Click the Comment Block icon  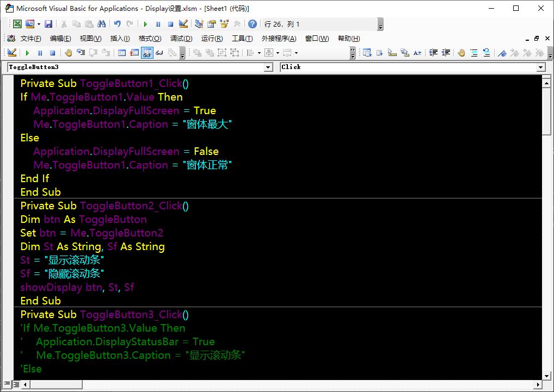tap(474, 53)
